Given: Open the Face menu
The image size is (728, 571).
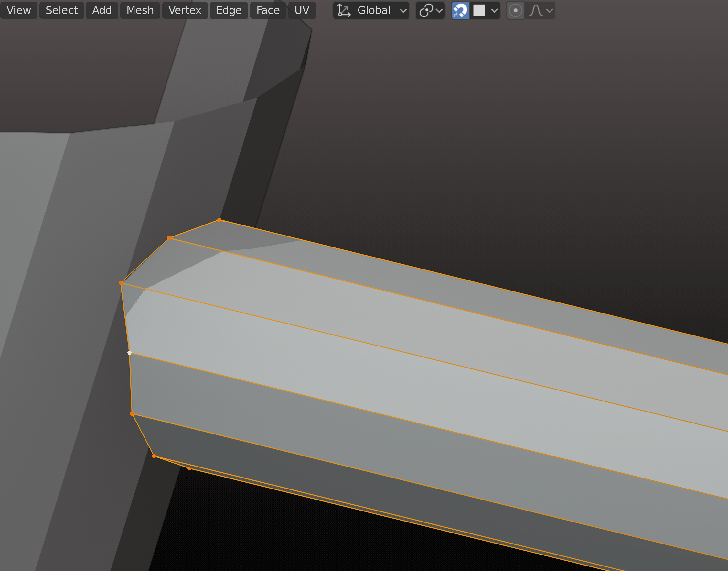Looking at the screenshot, I should tap(268, 10).
